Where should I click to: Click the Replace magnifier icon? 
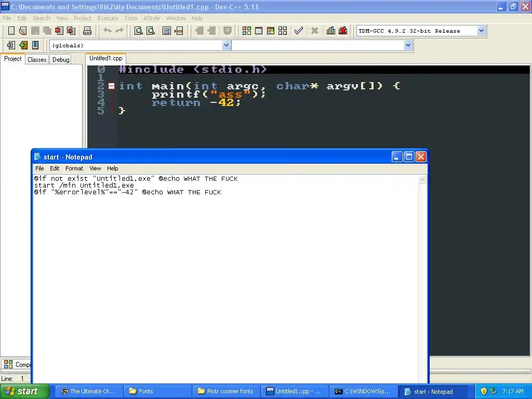point(151,31)
